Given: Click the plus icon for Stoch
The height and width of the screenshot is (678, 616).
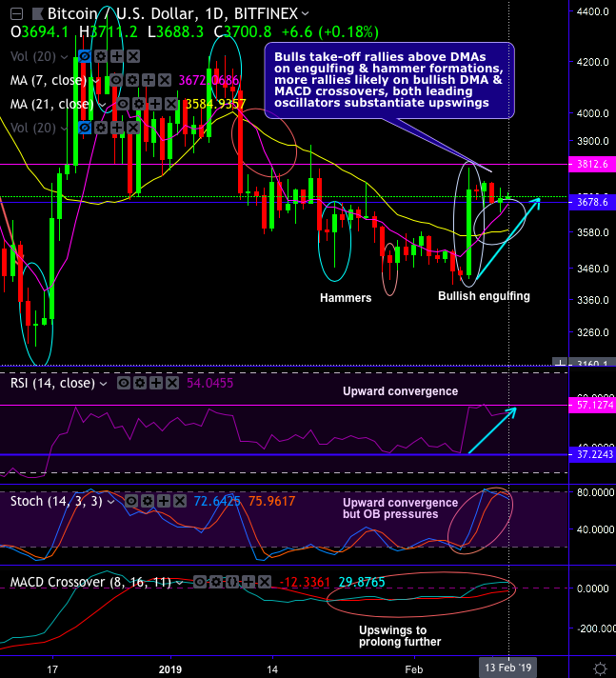Looking at the screenshot, I should click(164, 501).
